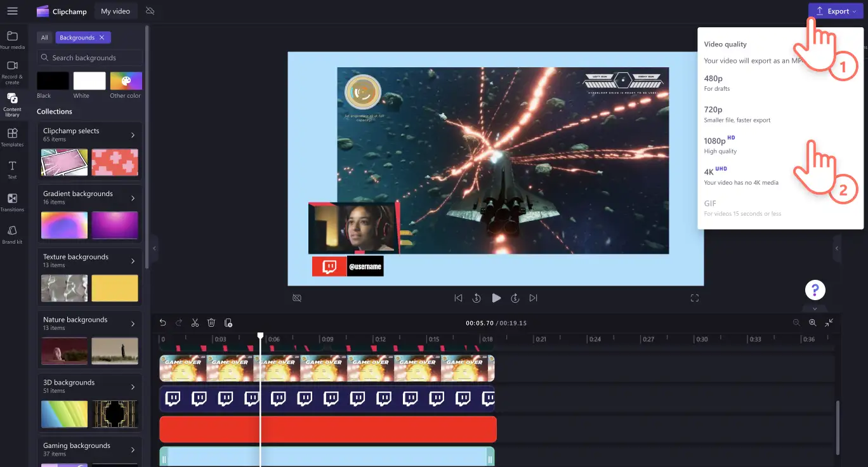868x467 pixels.
Task: Click the timeline vertical scrollbar
Action: tap(838, 428)
